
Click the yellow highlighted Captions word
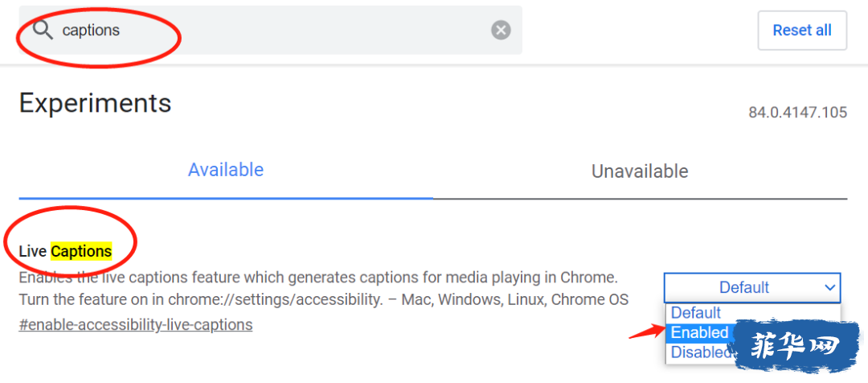click(81, 252)
